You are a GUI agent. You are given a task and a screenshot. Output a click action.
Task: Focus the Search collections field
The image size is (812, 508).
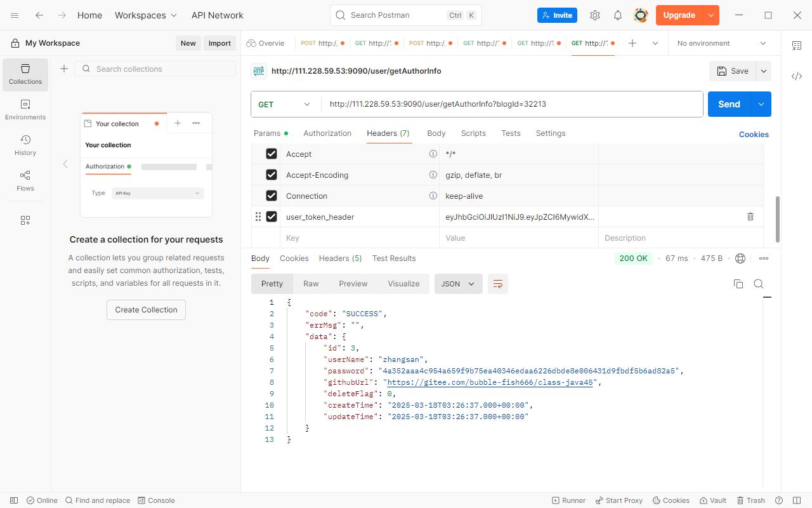pos(155,69)
